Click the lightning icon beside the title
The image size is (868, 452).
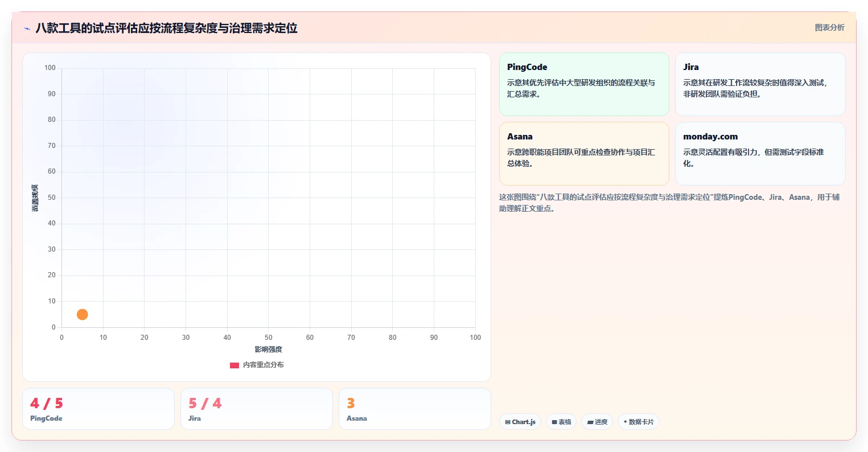[x=27, y=28]
